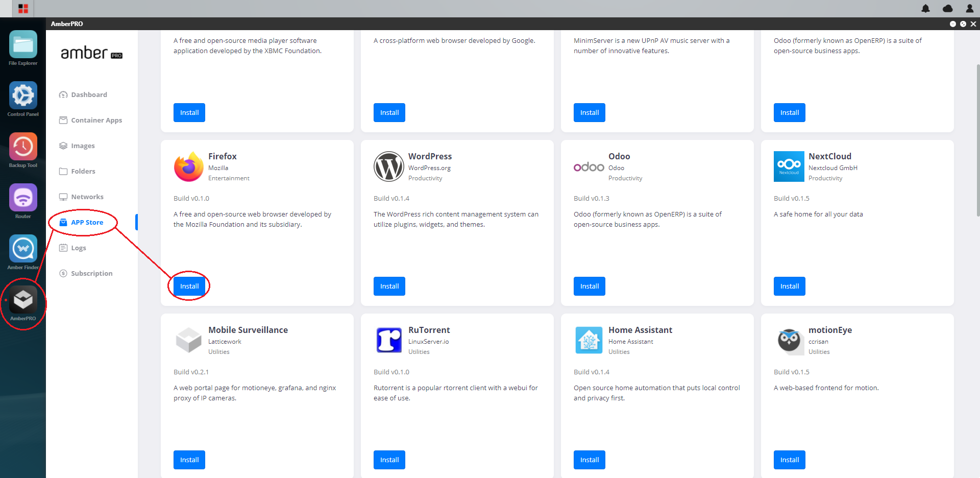Screen dimensions: 980x478
Task: Click the AmberPRO window title
Action: point(67,24)
